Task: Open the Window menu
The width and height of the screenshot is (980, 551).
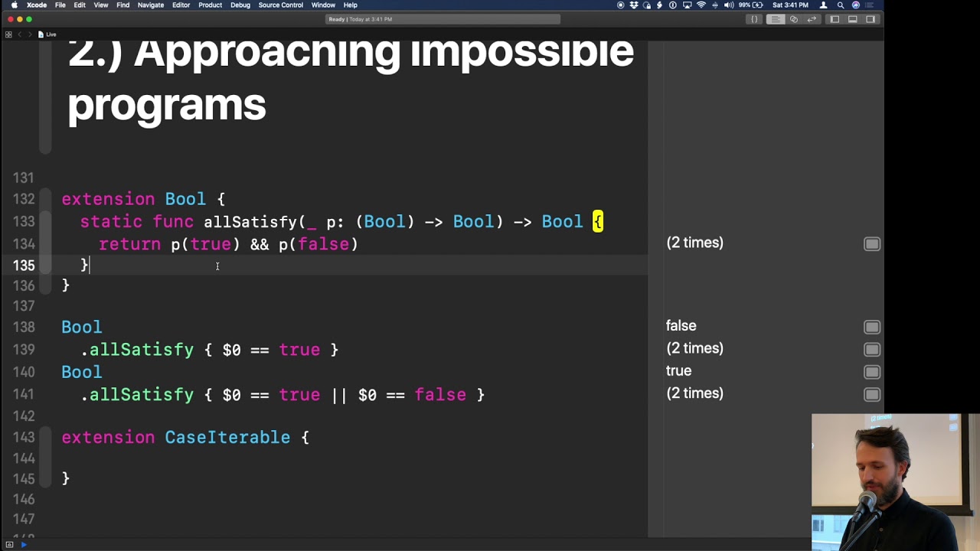Action: [323, 5]
